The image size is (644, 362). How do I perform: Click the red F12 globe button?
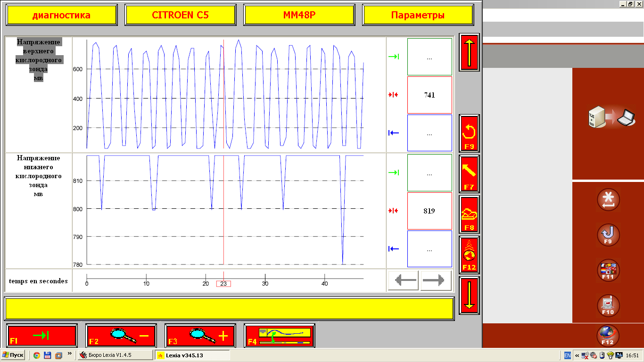[x=469, y=255]
